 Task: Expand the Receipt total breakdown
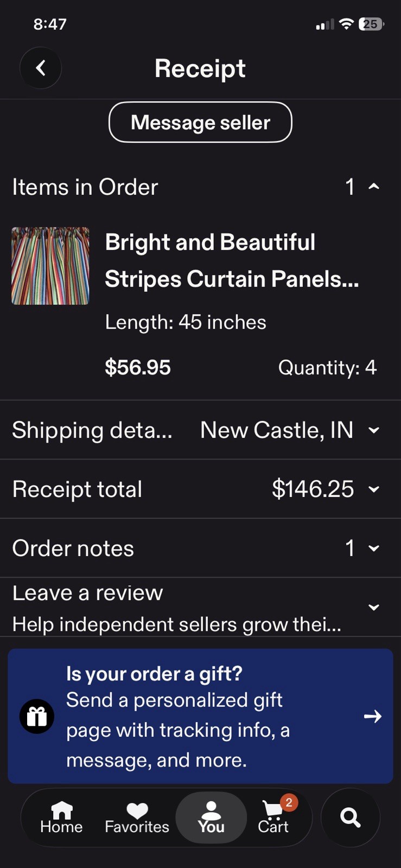click(x=200, y=489)
